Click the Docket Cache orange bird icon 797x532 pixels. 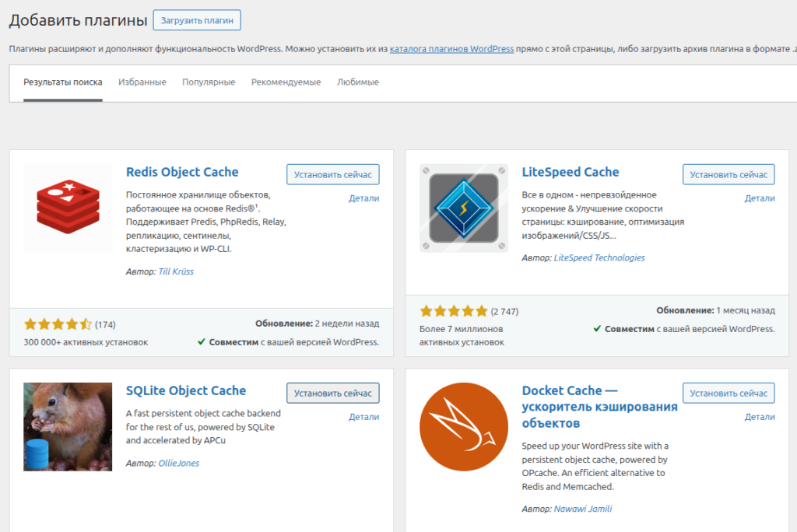pyautogui.click(x=464, y=427)
